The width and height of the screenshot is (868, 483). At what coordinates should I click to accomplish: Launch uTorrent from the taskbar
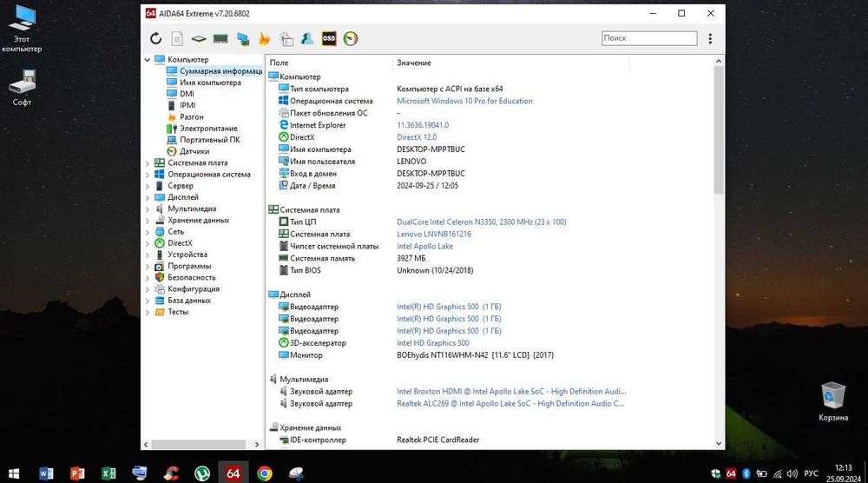[202, 473]
